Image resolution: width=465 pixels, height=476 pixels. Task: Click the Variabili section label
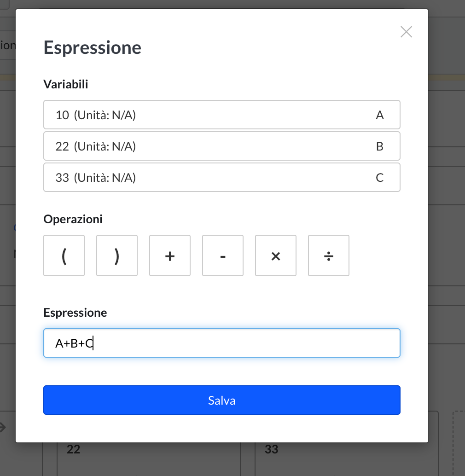click(66, 84)
